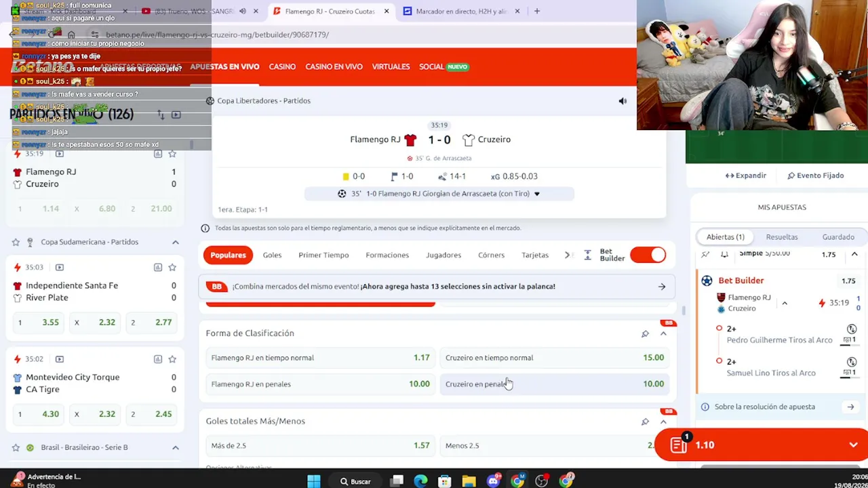Image resolution: width=868 pixels, height=488 pixels.
Task: Open File Explorer from the taskbar
Action: pos(469,481)
